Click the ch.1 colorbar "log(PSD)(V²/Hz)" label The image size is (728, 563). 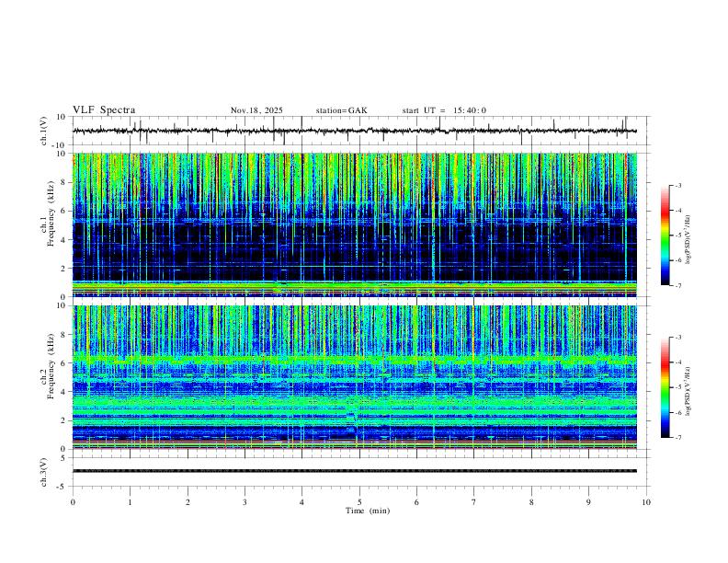tap(688, 239)
